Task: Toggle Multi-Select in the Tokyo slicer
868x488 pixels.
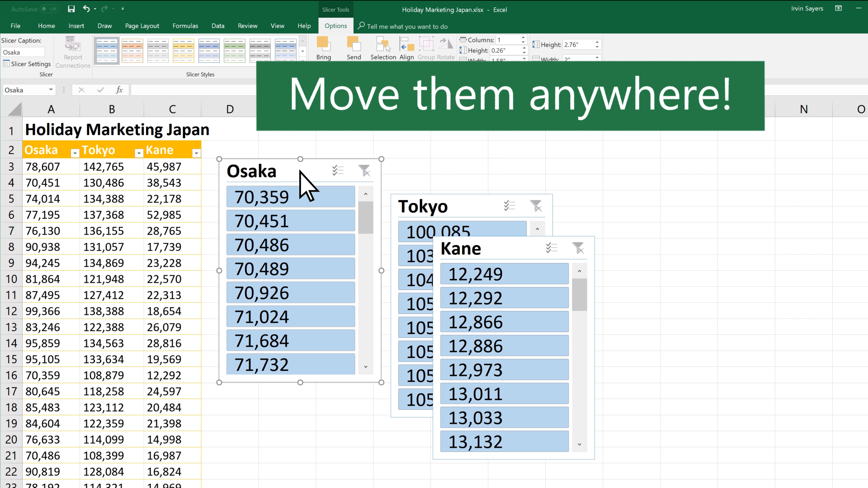Action: pos(509,206)
